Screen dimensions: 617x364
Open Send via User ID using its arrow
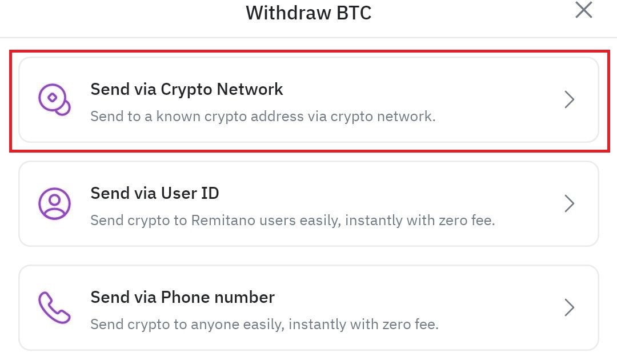tap(570, 203)
